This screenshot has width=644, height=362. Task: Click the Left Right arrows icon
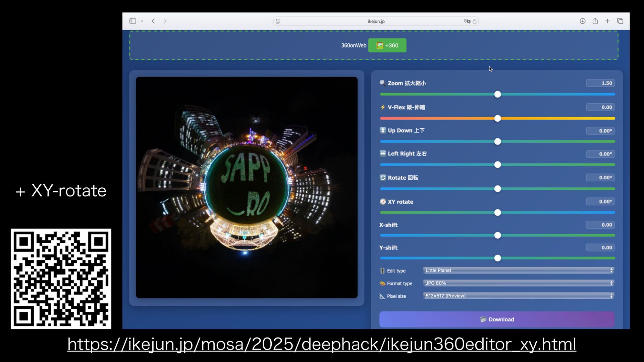point(383,154)
